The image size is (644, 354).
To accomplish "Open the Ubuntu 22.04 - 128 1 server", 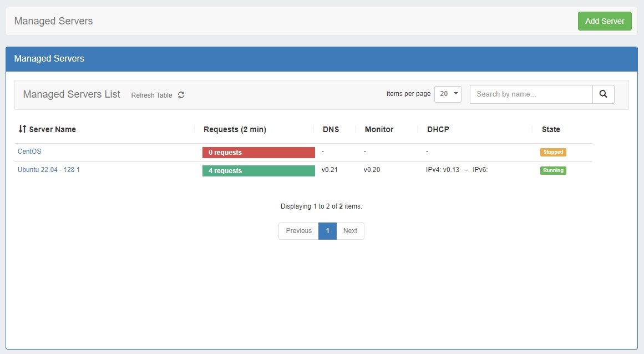I will pyautogui.click(x=49, y=170).
